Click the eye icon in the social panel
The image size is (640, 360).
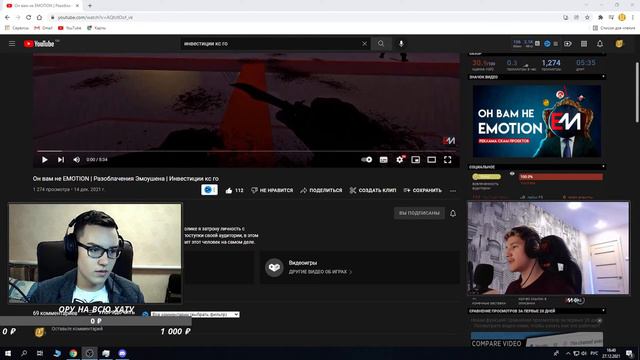(512, 174)
